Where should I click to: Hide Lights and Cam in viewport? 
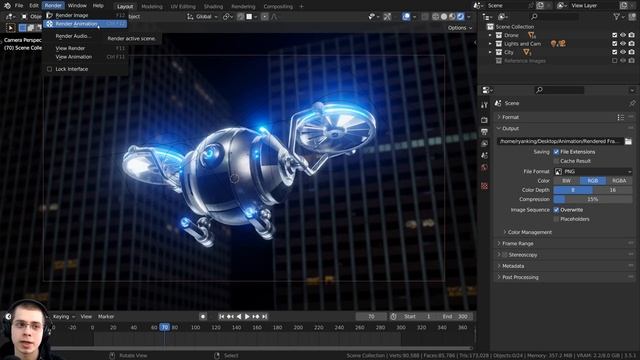pyautogui.click(x=623, y=44)
